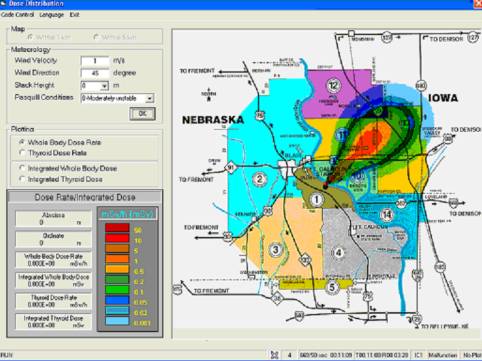Viewport: 482px width, 361px height.
Task: Click sector 12 marker on map
Action: (x=333, y=85)
